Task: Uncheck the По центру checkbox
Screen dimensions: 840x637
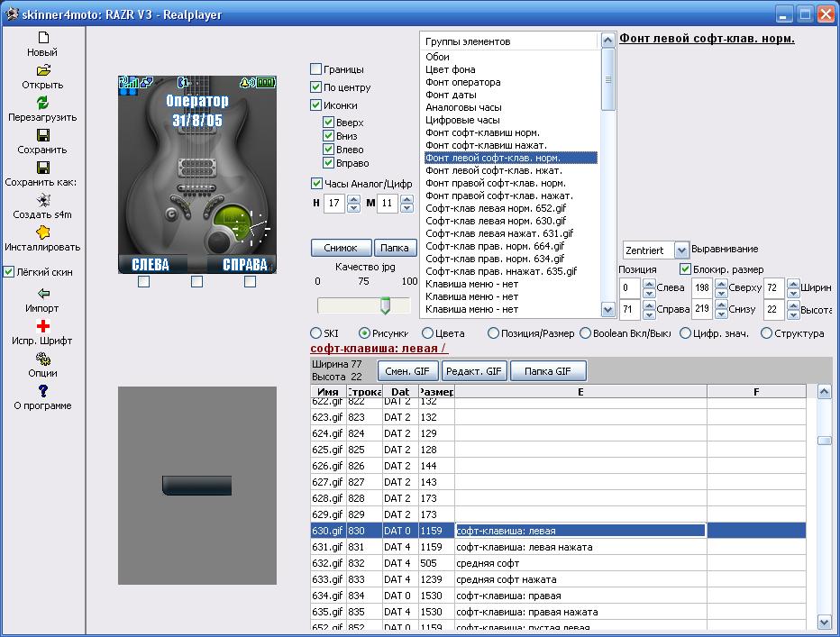Action: point(316,86)
